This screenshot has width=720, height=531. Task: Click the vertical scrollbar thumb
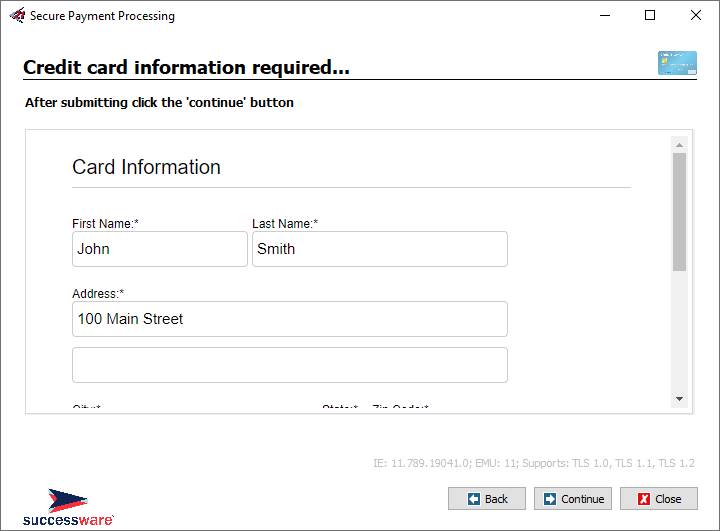tap(679, 211)
